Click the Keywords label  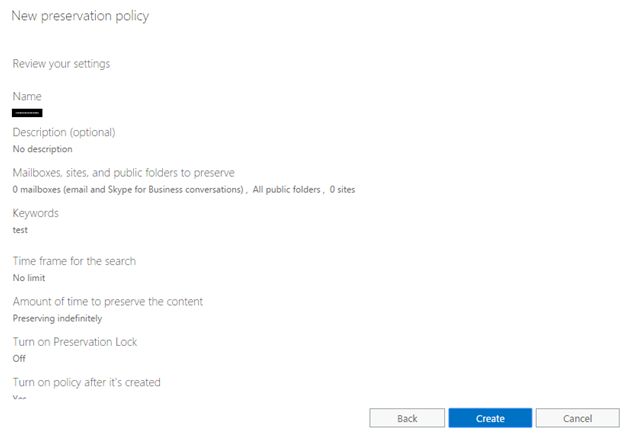click(x=35, y=213)
